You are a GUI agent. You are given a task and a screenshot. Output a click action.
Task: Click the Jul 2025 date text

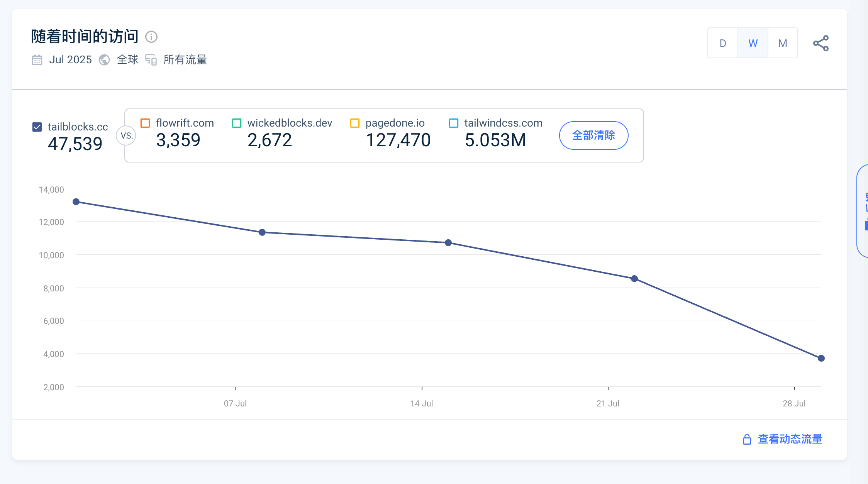tap(71, 60)
